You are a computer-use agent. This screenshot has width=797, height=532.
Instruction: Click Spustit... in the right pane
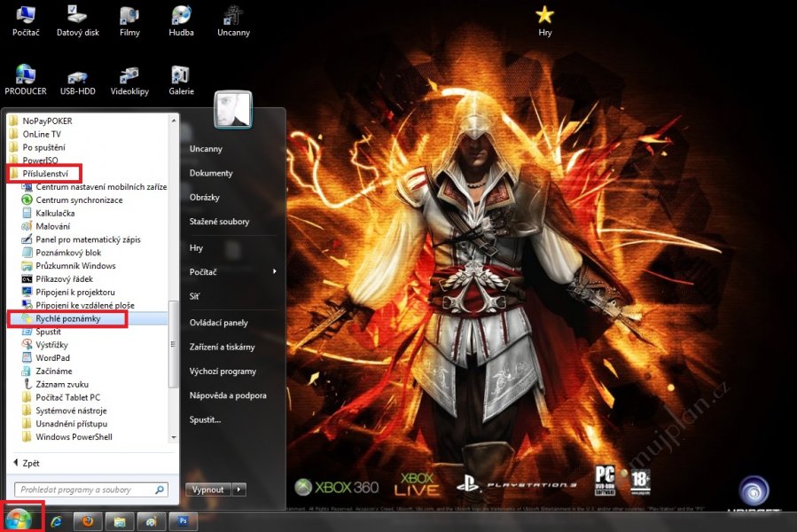205,420
